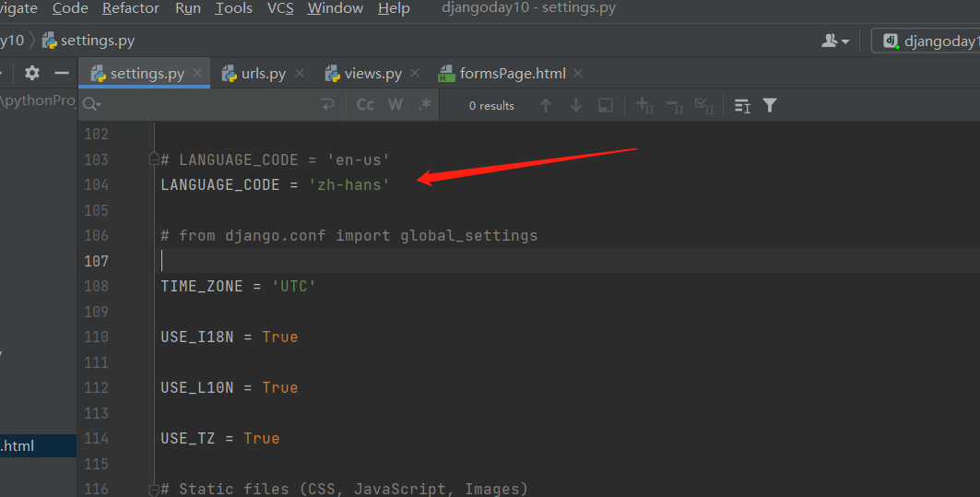Close the settings.py tab
Viewport: 980px width, 497px height.
pyautogui.click(x=197, y=73)
